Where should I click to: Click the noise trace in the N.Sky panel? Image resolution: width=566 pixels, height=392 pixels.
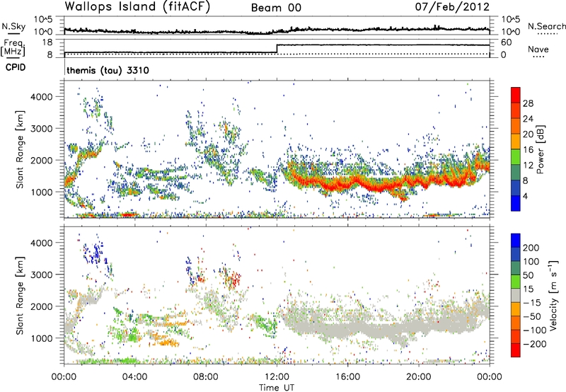click(x=277, y=30)
